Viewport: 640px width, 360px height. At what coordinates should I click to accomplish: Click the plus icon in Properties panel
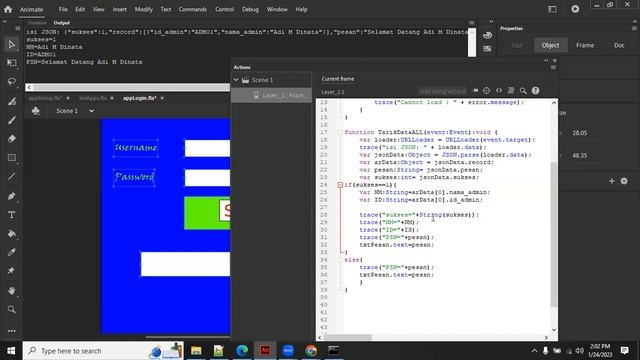pyautogui.click(x=611, y=181)
